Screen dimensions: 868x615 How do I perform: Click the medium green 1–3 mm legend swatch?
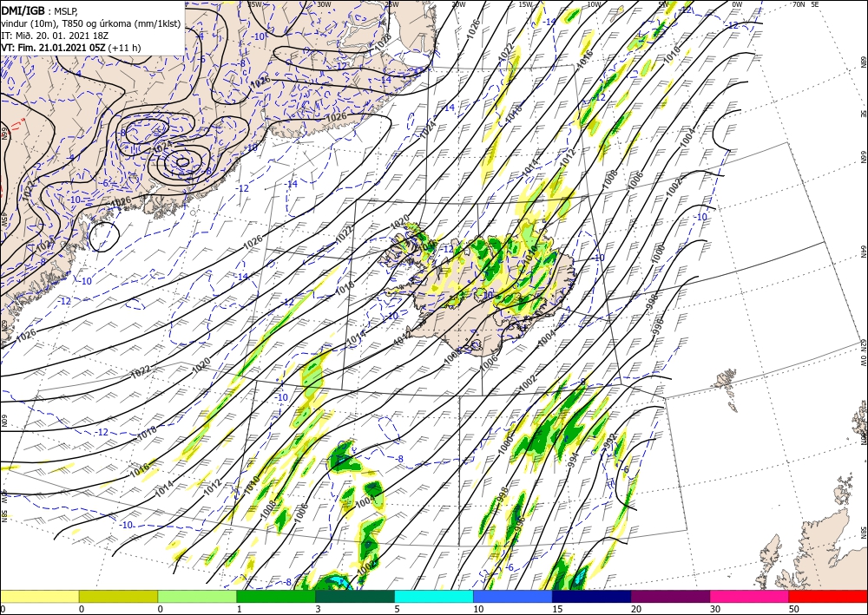pyautogui.click(x=276, y=596)
